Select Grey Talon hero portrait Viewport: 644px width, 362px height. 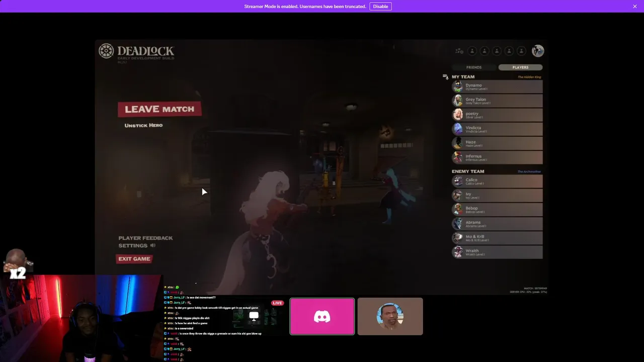coord(458,101)
